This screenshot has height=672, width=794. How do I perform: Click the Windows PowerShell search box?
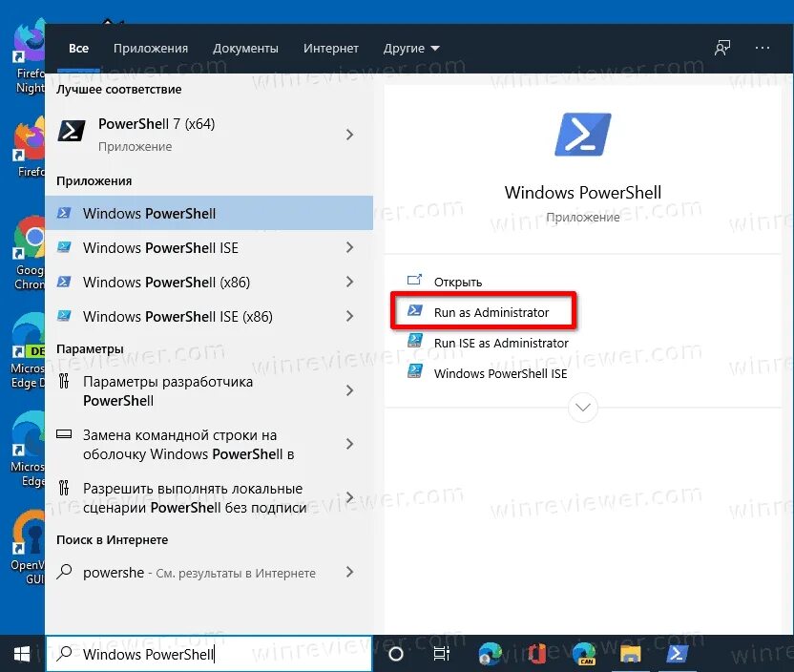click(209, 654)
